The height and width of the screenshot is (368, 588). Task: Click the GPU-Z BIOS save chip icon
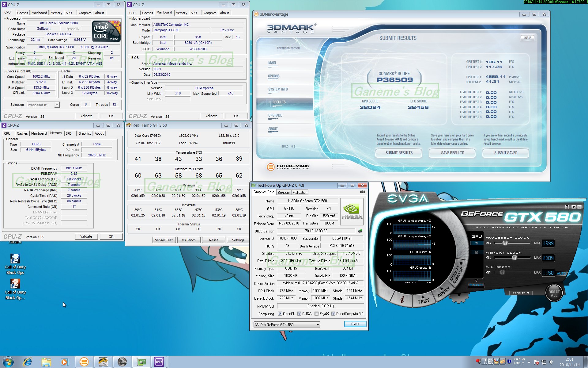pos(360,231)
